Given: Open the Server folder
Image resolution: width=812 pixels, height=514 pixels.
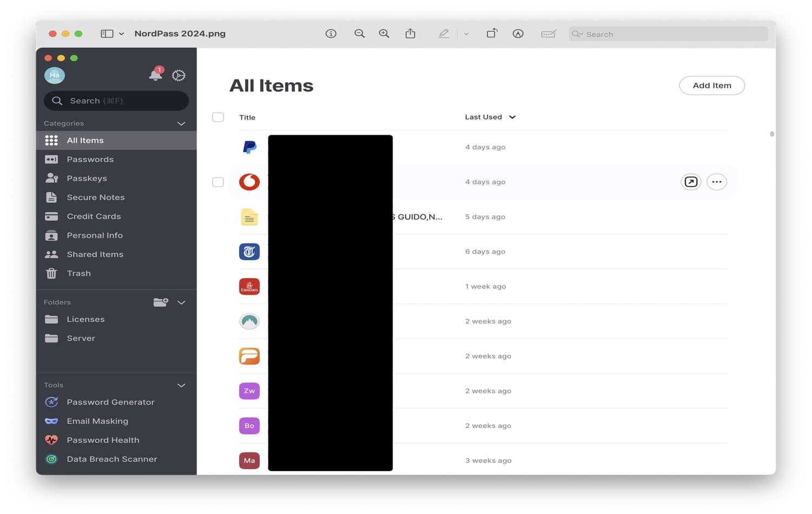Looking at the screenshot, I should click(116, 338).
